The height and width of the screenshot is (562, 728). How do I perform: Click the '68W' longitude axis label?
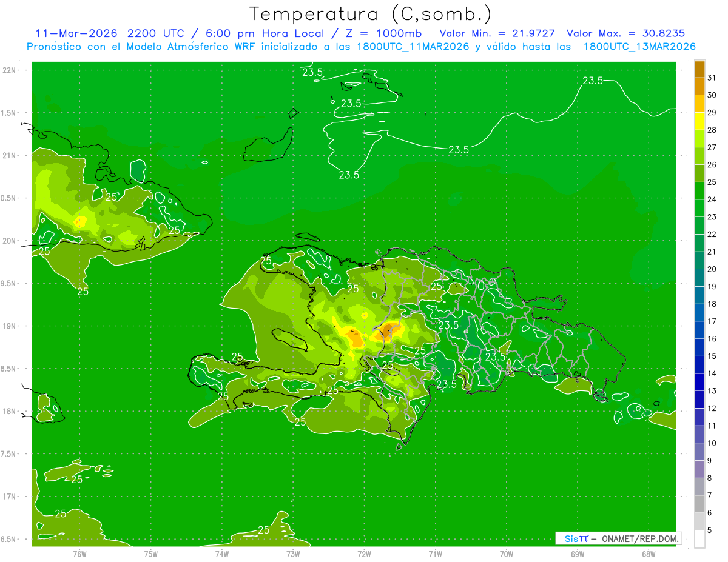pos(649,554)
